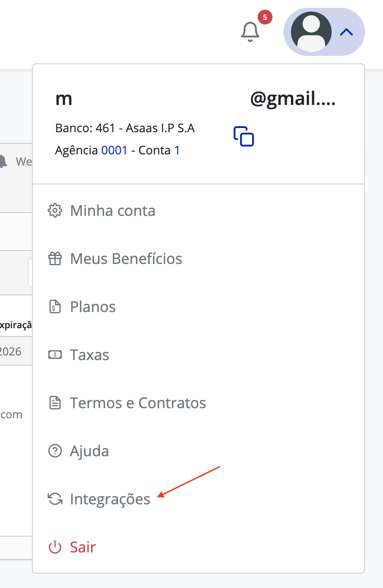
Task: Click the Minha conta gear icon
Action: [55, 211]
